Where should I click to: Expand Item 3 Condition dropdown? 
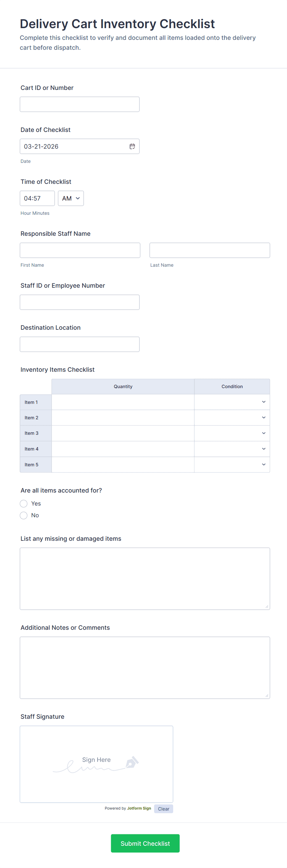[232, 433]
